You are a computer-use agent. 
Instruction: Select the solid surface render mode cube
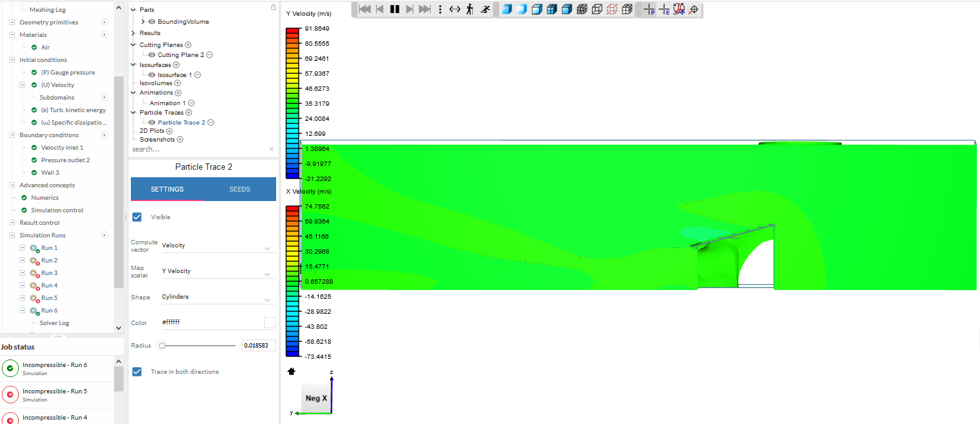tap(507, 9)
